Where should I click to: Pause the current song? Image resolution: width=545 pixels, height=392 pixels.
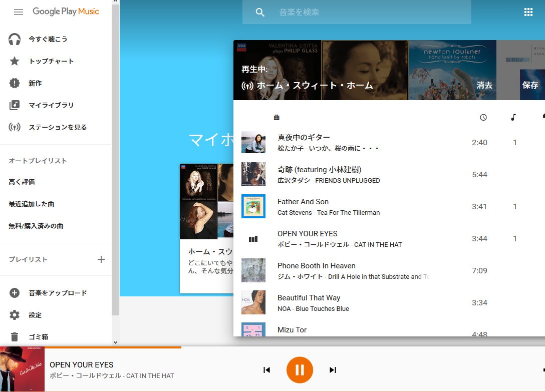coord(300,370)
